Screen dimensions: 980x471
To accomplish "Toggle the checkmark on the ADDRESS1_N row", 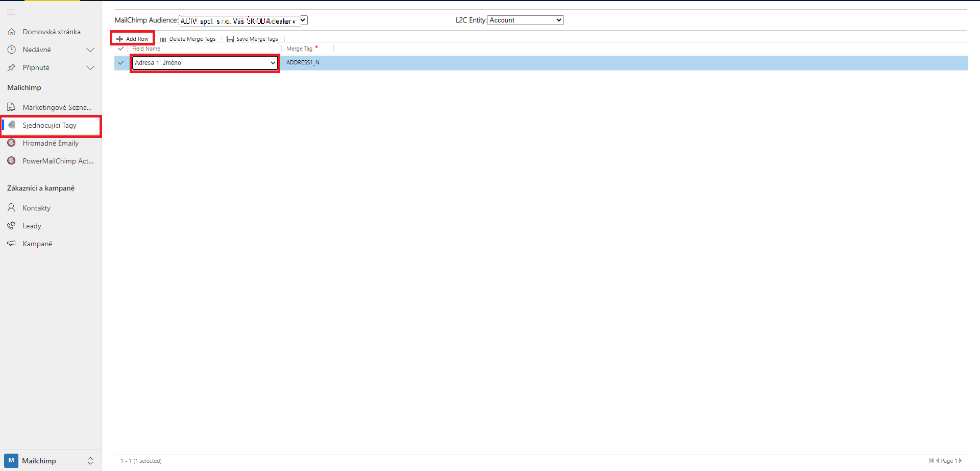I will click(x=121, y=63).
